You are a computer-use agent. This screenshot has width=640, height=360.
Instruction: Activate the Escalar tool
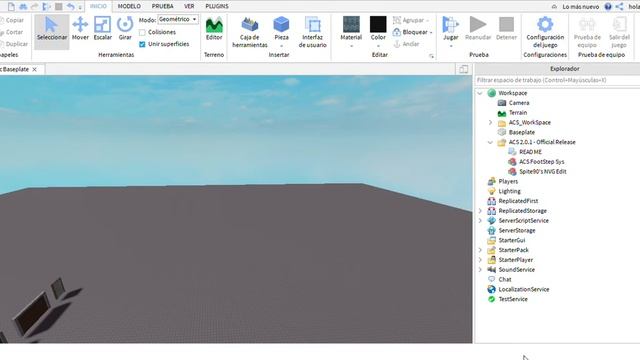click(102, 29)
